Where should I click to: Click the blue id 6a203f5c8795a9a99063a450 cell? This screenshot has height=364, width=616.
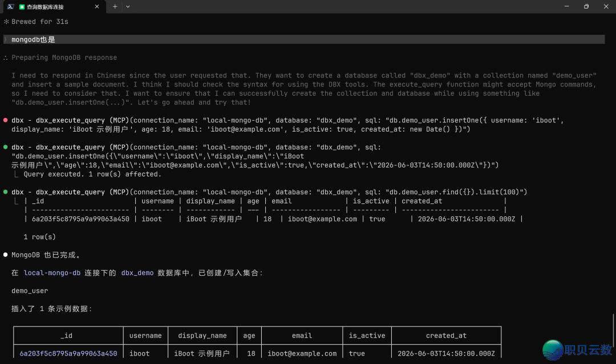(x=68, y=353)
